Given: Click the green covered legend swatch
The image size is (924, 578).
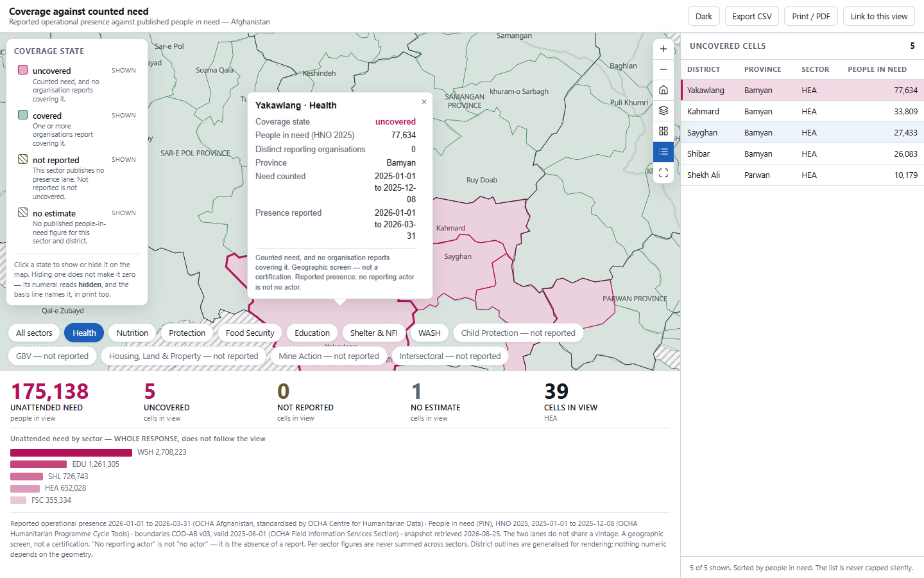Looking at the screenshot, I should pos(22,115).
